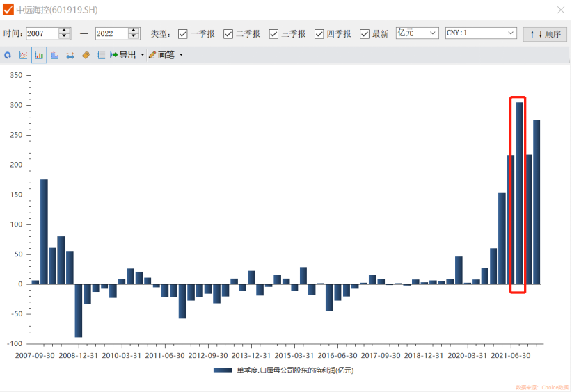572x392 pixels.
Task: Switch to line chart view
Action: pos(24,56)
